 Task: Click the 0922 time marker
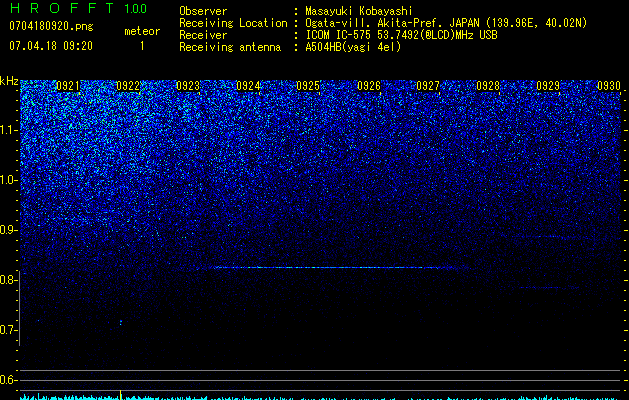click(x=128, y=86)
